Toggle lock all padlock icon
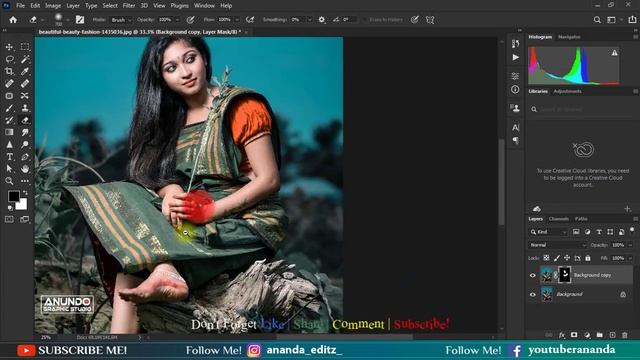Screen dimensions: 640x360 pos(588,258)
